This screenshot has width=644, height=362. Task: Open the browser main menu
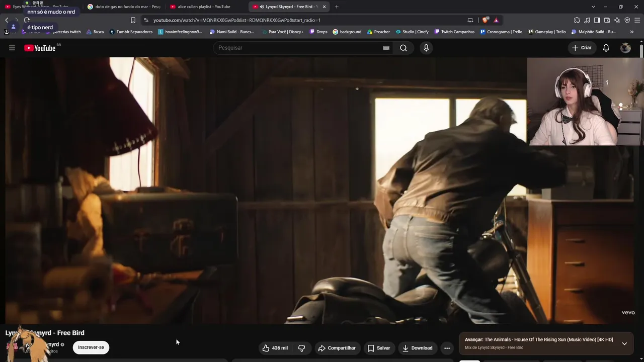point(637,20)
